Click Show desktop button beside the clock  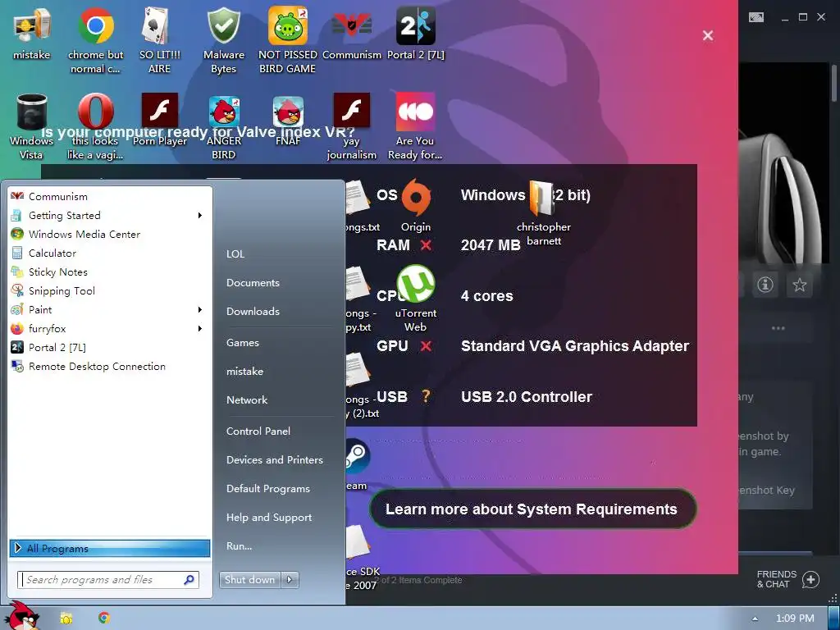[x=833, y=619]
